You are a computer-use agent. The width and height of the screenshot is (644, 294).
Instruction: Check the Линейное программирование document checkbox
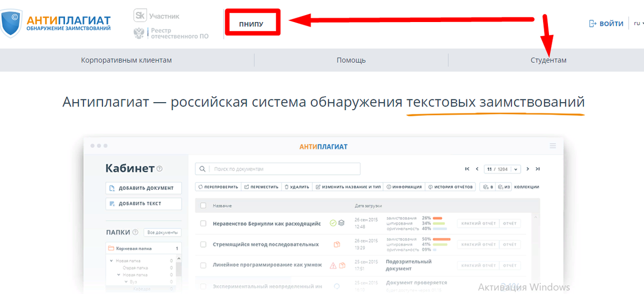(x=203, y=265)
